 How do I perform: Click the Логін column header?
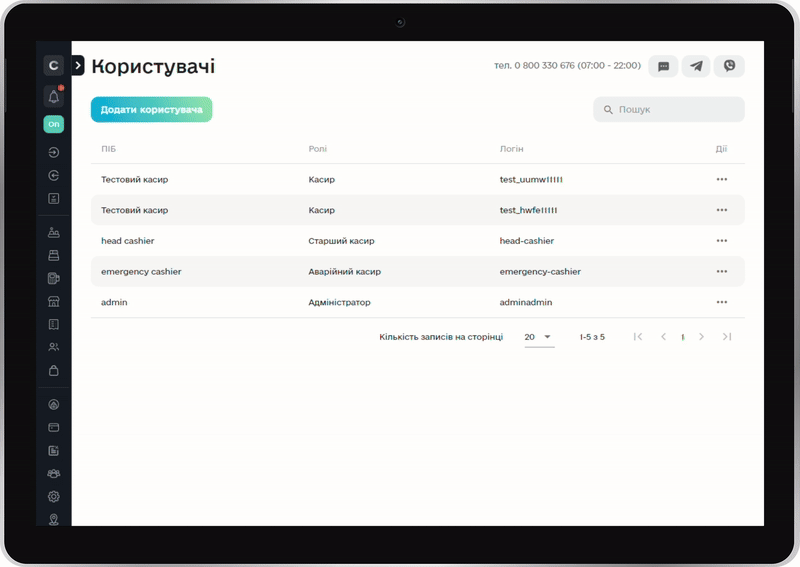[511, 149]
